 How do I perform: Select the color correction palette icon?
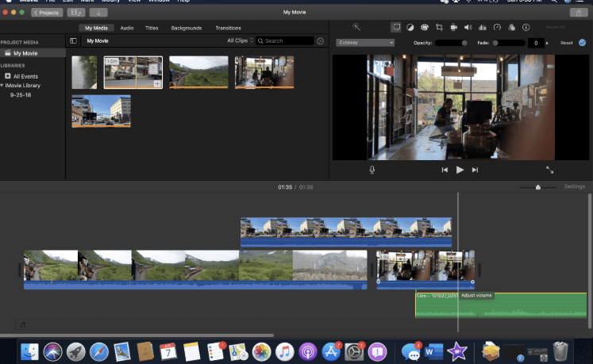click(x=424, y=27)
